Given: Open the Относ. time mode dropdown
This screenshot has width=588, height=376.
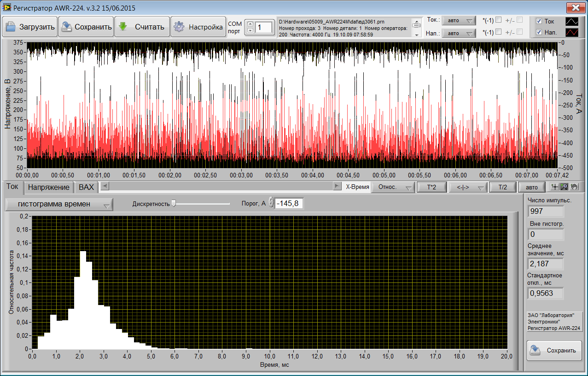Looking at the screenshot, I should [393, 187].
